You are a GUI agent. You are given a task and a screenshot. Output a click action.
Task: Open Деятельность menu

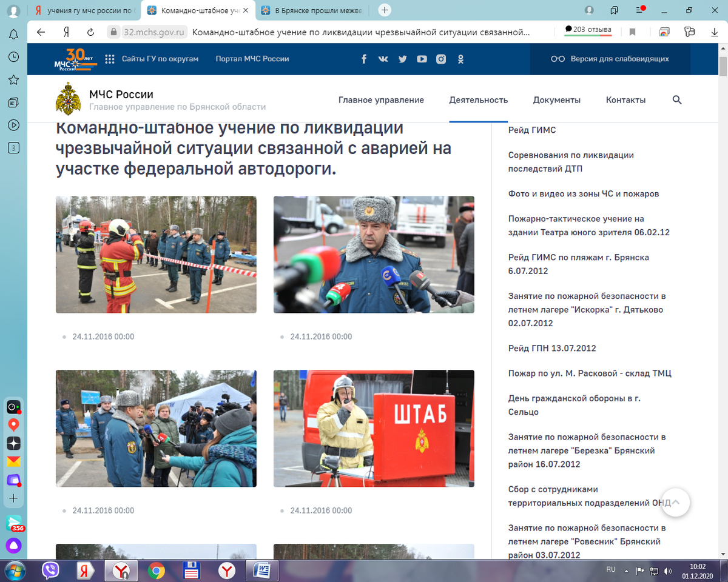pyautogui.click(x=479, y=100)
